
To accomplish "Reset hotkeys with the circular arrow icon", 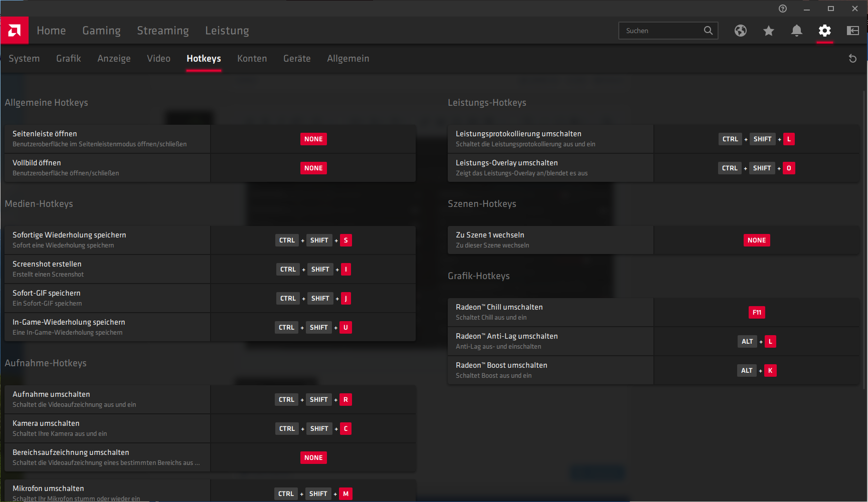I will click(852, 59).
